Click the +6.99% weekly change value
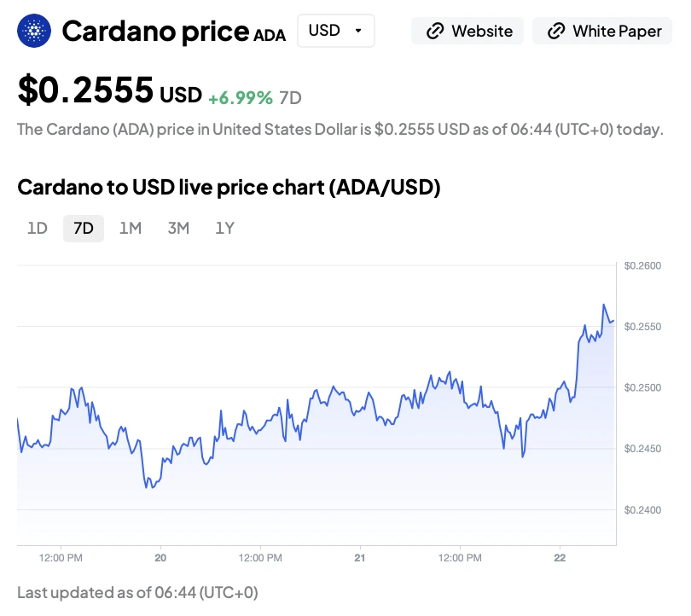This screenshot has width=691, height=616. (241, 97)
